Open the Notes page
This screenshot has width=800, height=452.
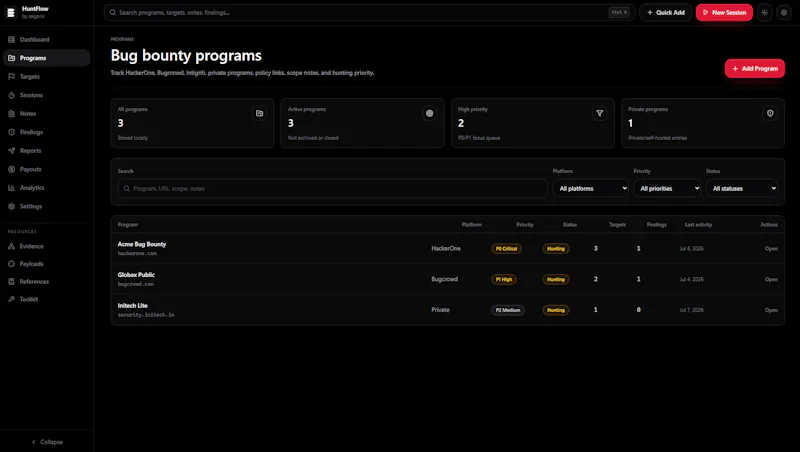click(x=46, y=114)
